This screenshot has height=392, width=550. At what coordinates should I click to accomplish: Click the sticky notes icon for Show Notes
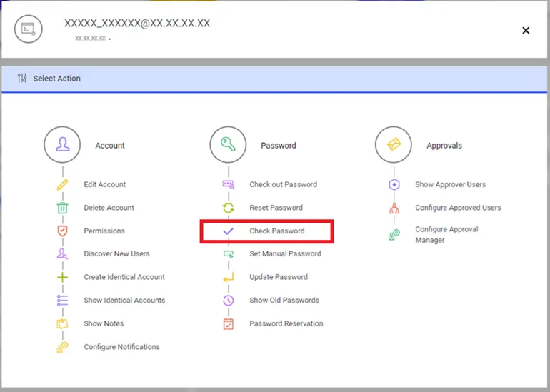click(x=62, y=323)
